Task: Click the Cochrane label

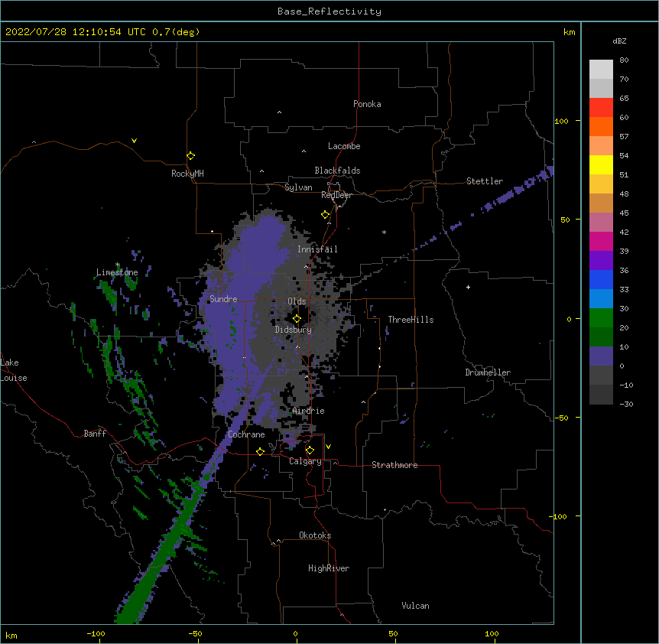Action: [246, 434]
